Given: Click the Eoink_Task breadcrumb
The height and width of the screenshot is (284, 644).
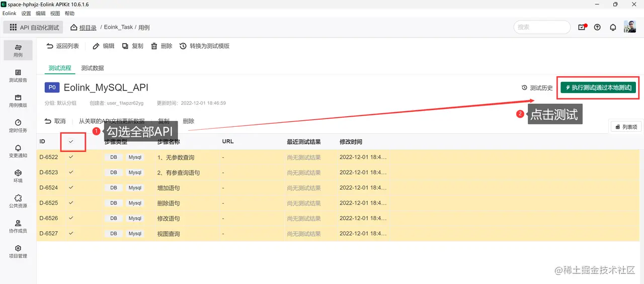Looking at the screenshot, I should (x=118, y=28).
